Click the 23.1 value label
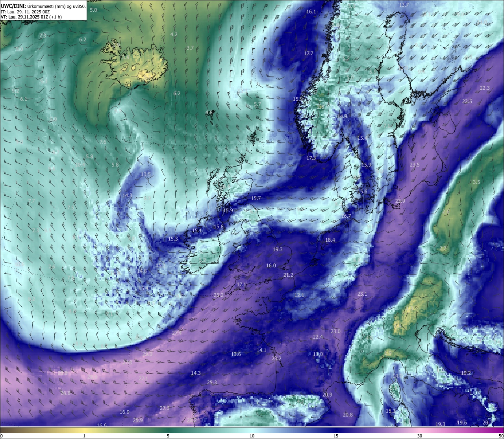504x439 pixels. (362, 294)
